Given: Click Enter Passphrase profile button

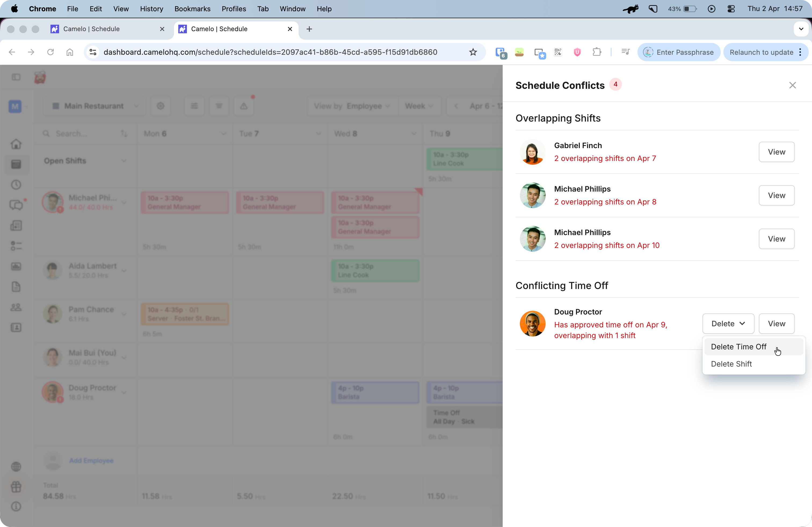Looking at the screenshot, I should pos(679,52).
